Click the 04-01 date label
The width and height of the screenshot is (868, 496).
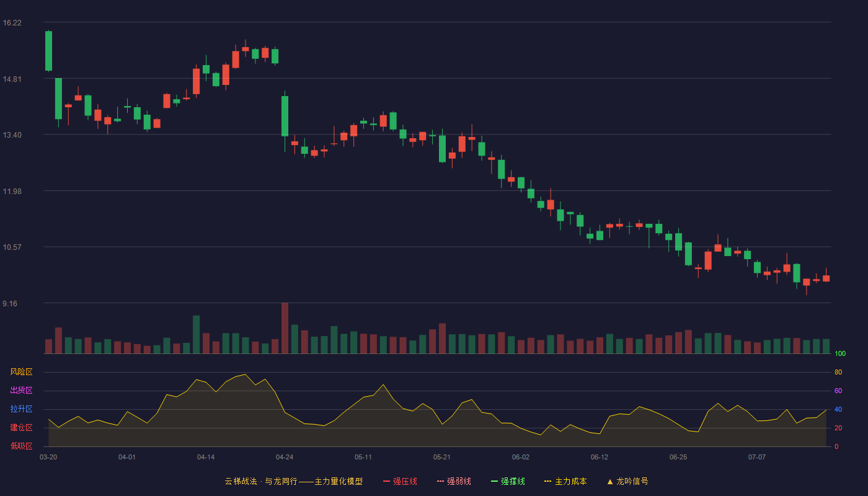tap(127, 457)
